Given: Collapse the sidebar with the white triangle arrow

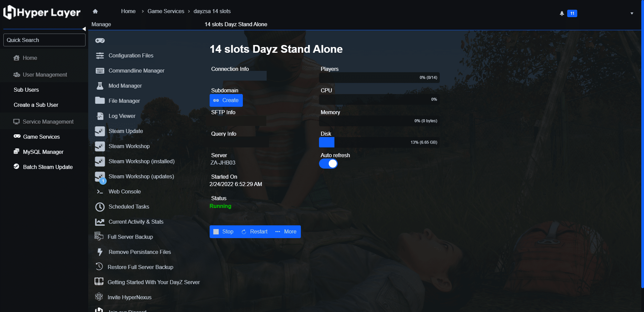Looking at the screenshot, I should [84, 29].
